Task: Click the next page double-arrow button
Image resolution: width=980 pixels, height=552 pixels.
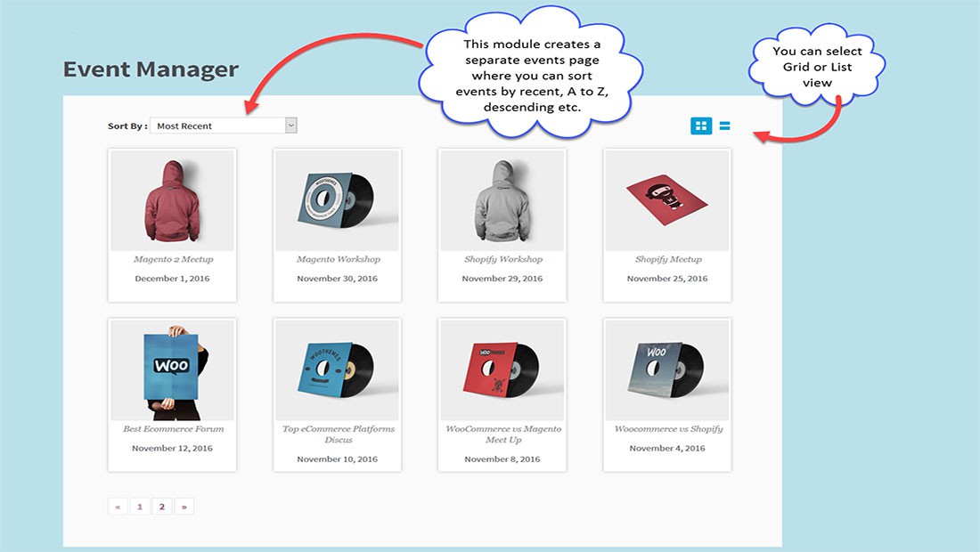Action: point(184,506)
